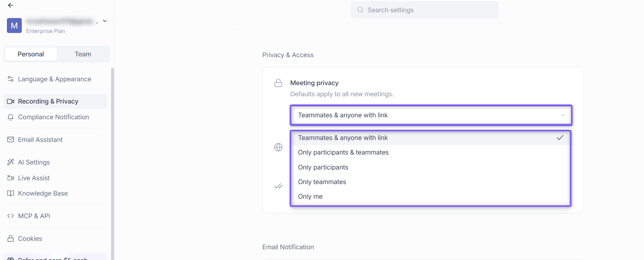The height and width of the screenshot is (260, 644).
Task: Click the Cookies lock icon
Action: [11, 239]
